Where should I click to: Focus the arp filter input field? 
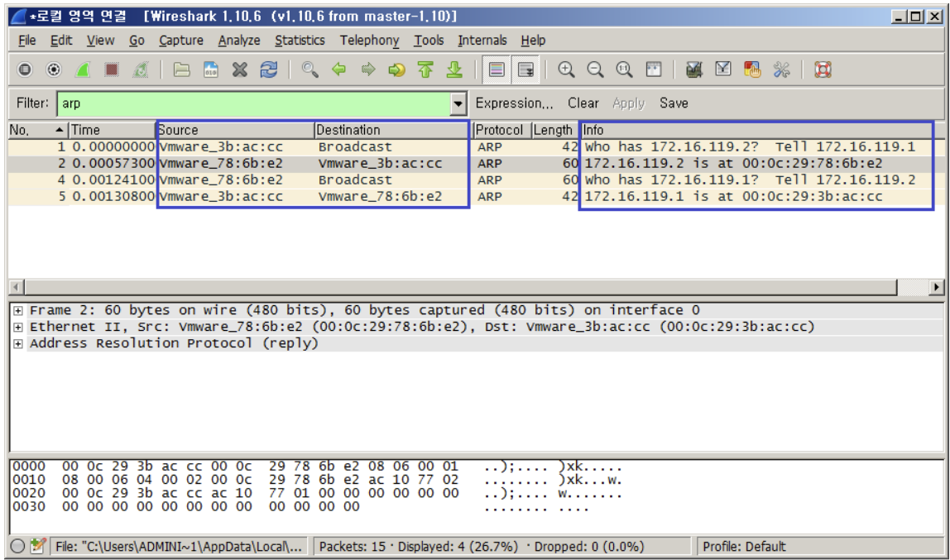point(255,103)
